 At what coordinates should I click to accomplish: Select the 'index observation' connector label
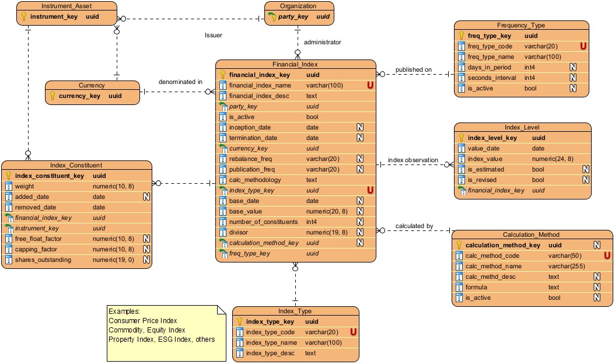413,160
